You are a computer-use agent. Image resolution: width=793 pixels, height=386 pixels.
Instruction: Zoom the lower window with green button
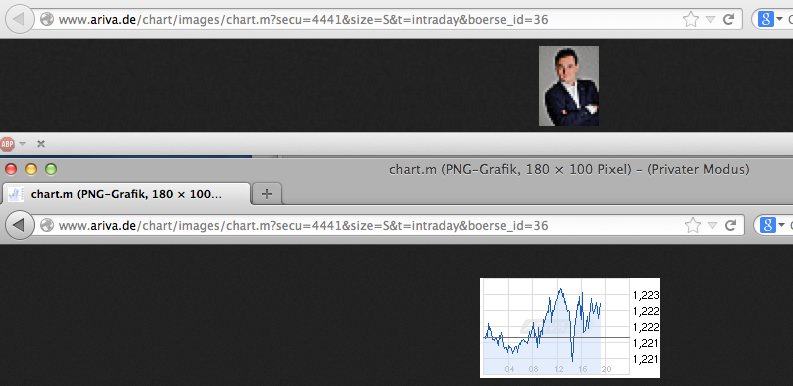click(51, 169)
